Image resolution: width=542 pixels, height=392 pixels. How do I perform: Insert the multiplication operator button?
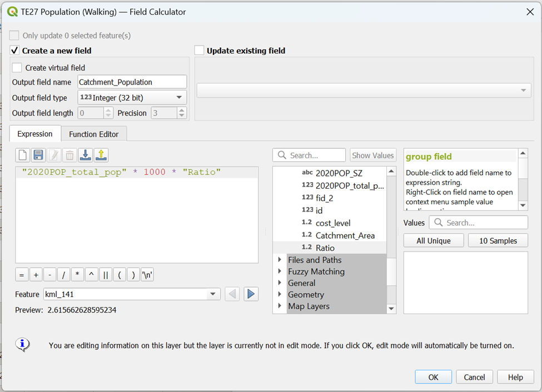click(78, 275)
